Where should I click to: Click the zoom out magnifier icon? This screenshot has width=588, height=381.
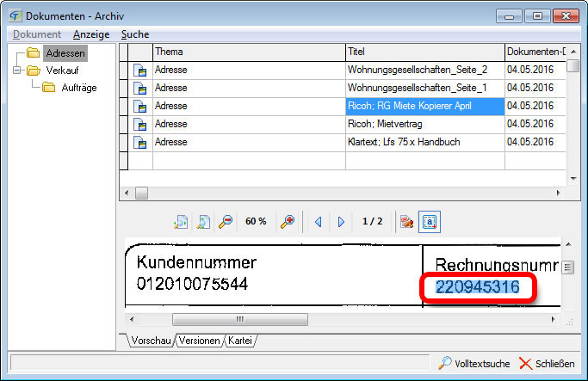[x=225, y=221]
